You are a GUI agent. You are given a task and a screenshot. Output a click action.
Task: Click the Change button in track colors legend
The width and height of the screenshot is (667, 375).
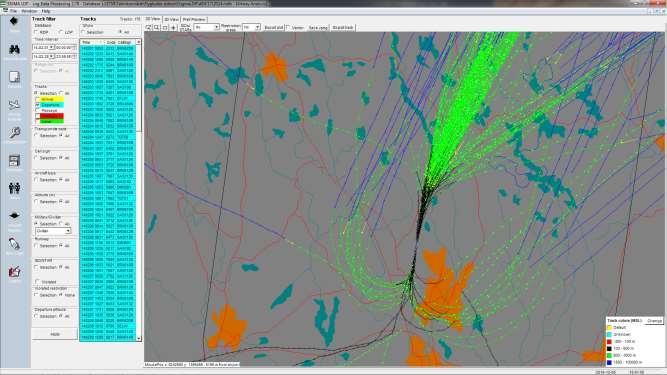click(x=654, y=321)
